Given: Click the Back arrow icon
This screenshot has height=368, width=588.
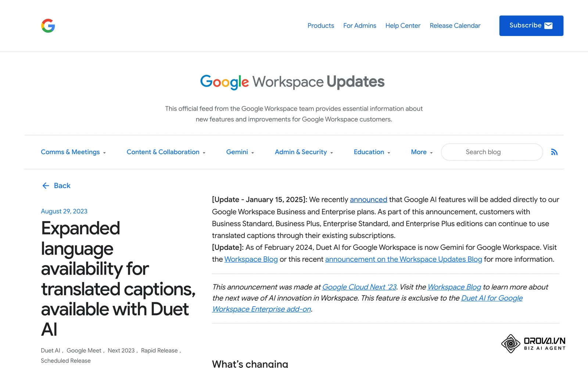Looking at the screenshot, I should point(46,186).
